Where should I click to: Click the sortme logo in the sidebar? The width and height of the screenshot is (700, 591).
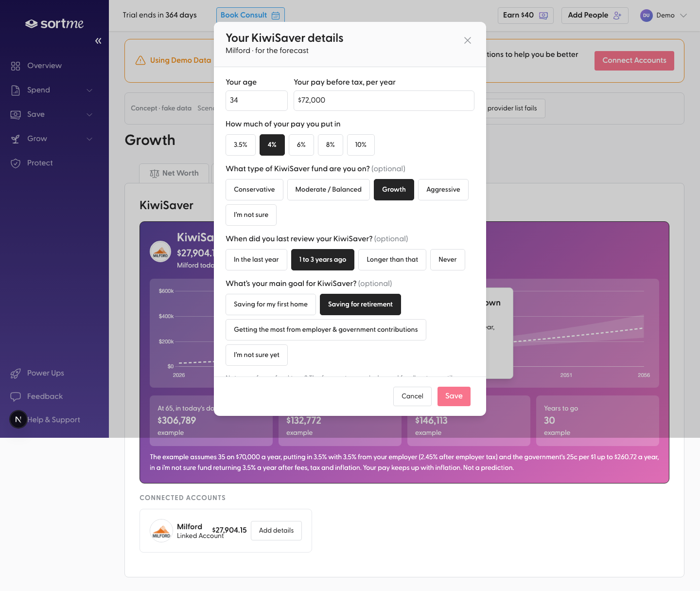point(54,23)
